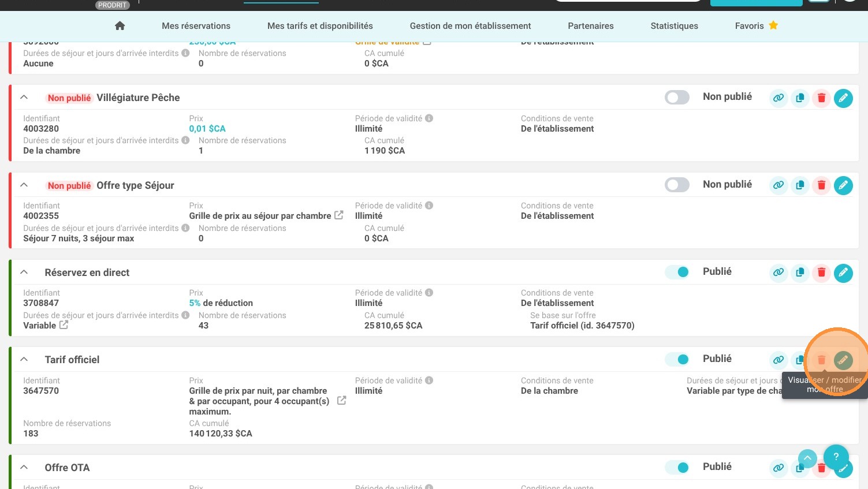
Task: Select identifier 4003280
Action: coord(41,129)
